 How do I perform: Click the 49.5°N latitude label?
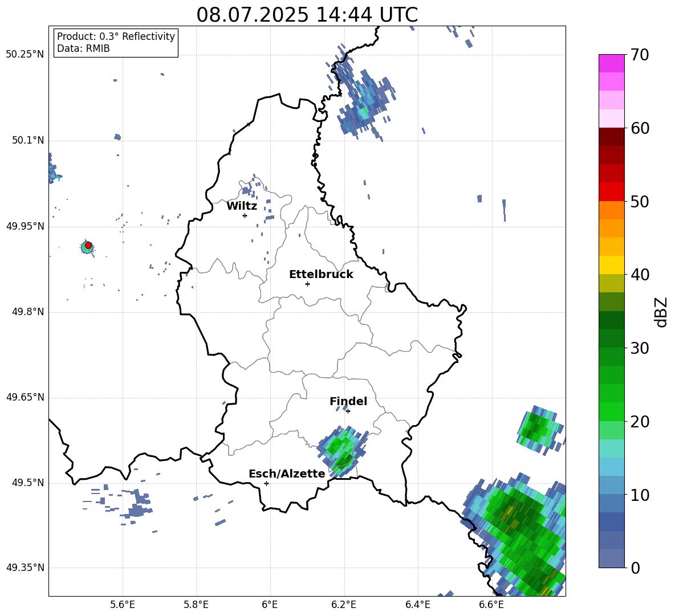tap(28, 483)
